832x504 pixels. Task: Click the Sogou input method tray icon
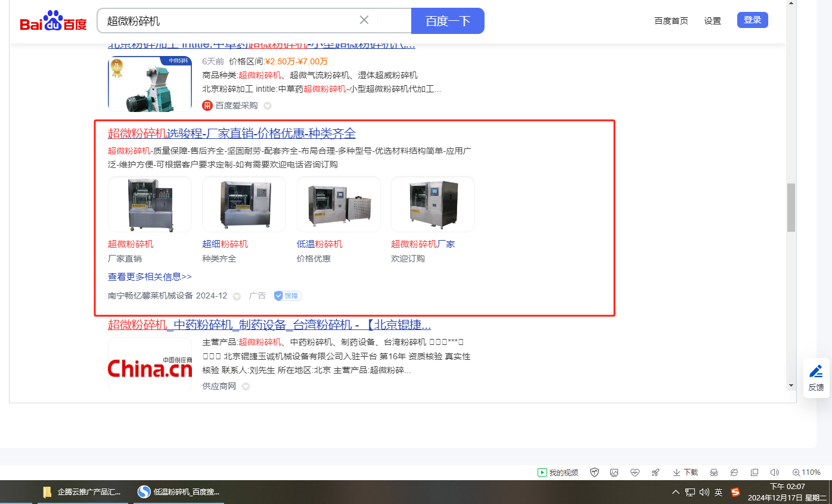tap(735, 492)
